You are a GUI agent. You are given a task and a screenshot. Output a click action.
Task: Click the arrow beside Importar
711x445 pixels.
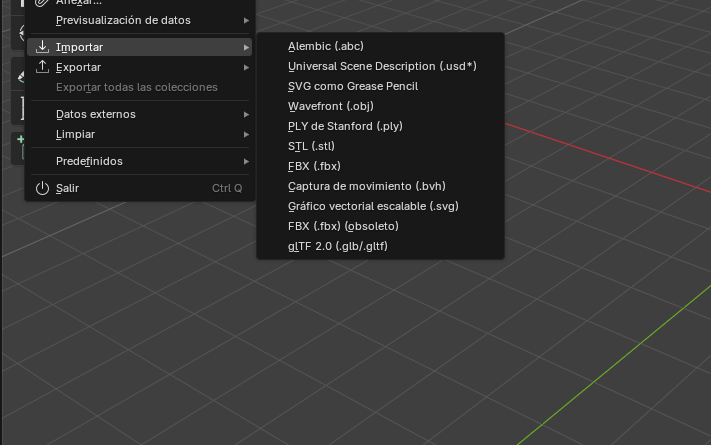click(x=246, y=47)
